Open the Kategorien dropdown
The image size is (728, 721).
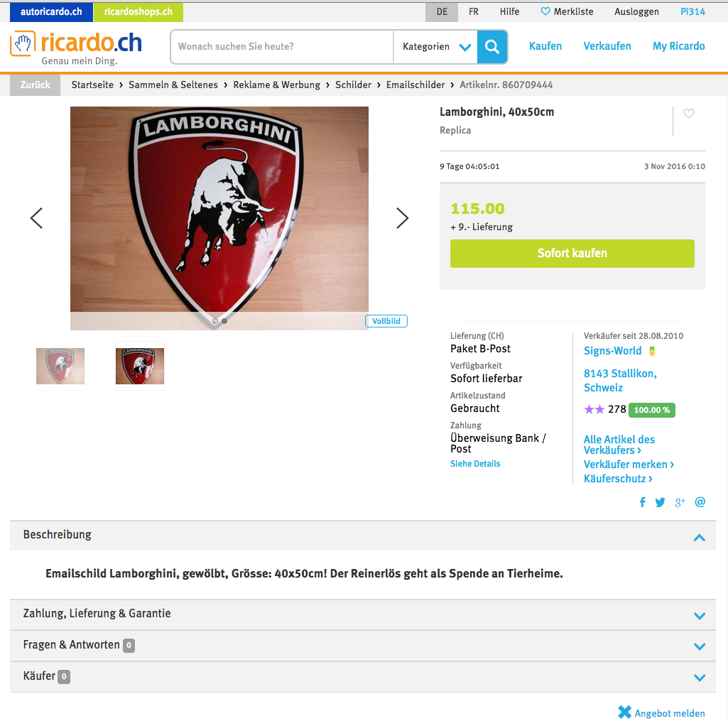pos(436,46)
